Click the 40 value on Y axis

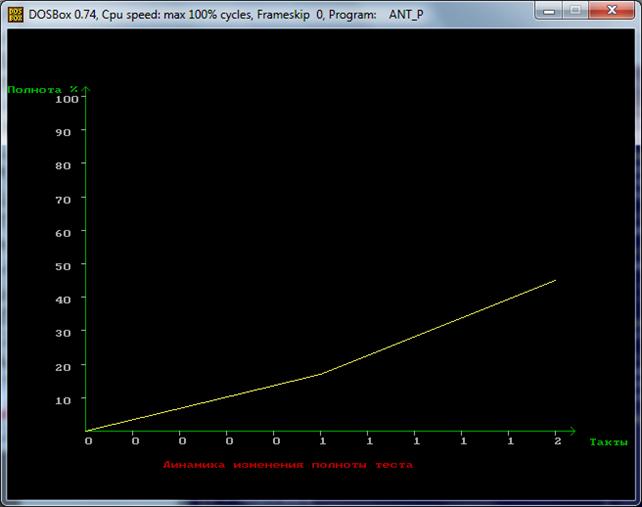coord(63,300)
